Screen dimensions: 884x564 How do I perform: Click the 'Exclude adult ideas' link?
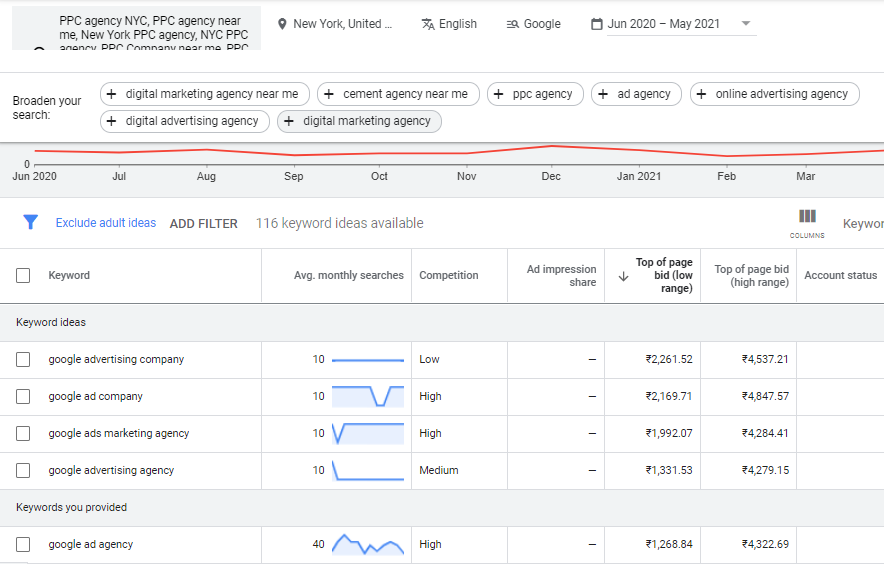click(106, 223)
